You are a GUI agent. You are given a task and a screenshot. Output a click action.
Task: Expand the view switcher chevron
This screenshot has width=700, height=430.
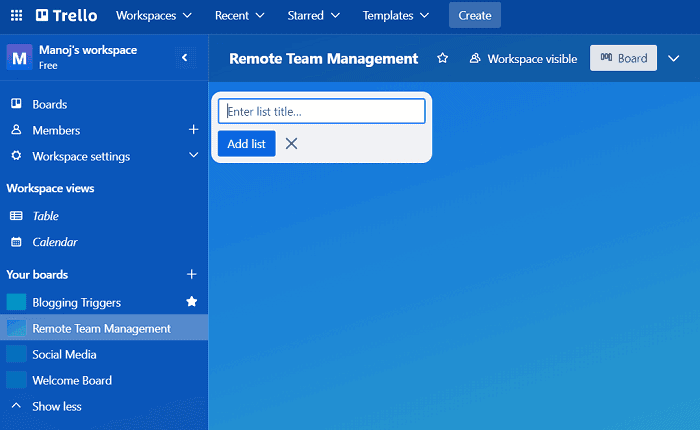click(674, 58)
